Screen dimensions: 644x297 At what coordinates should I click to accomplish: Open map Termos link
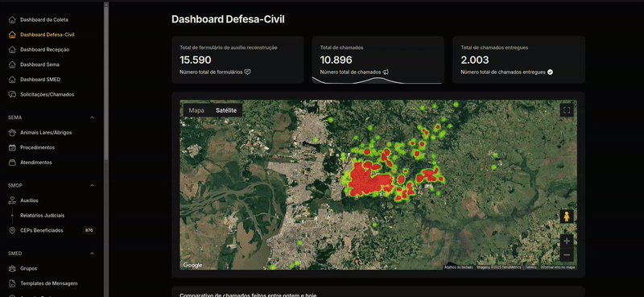point(530,267)
